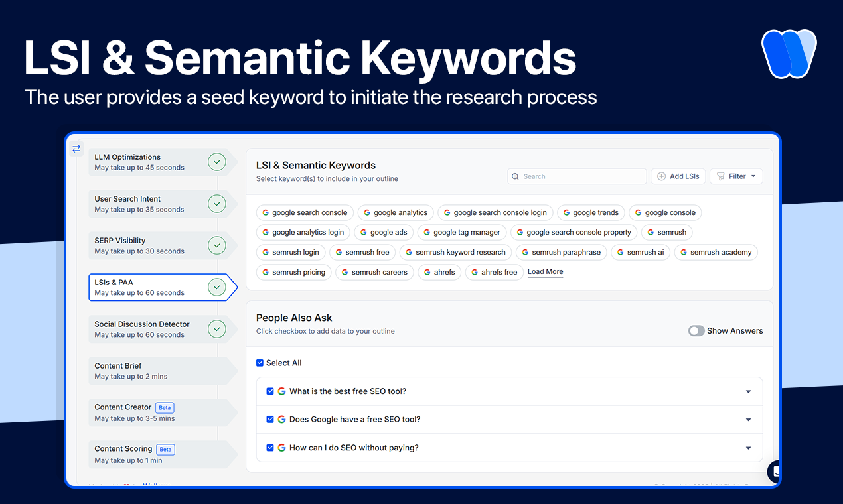
Task: Click the Add LSIs button
Action: pos(678,176)
